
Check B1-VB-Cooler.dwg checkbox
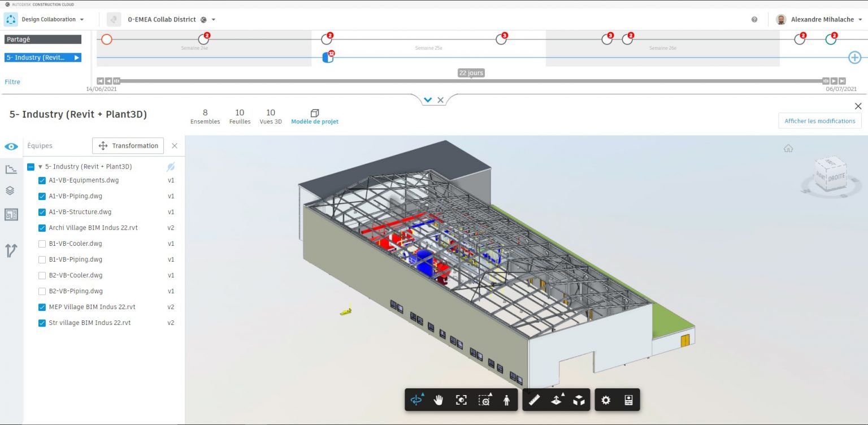coord(42,244)
